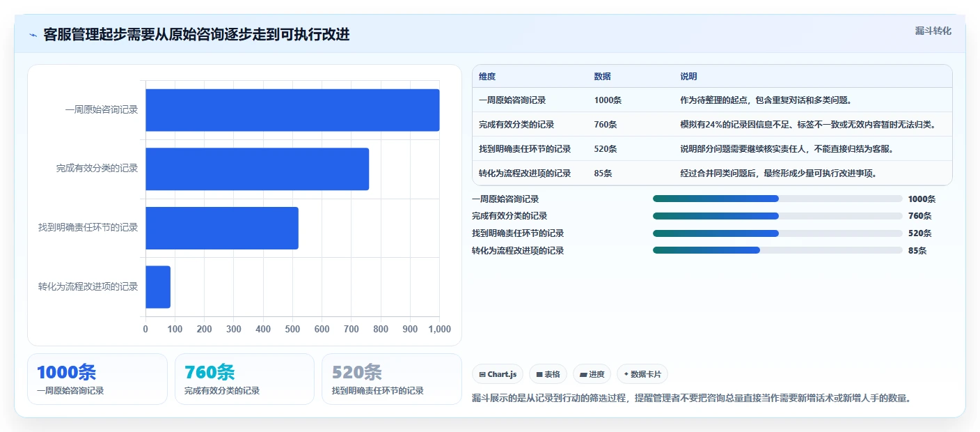
Task: Click the x-axis tick label 500
Action: click(292, 330)
